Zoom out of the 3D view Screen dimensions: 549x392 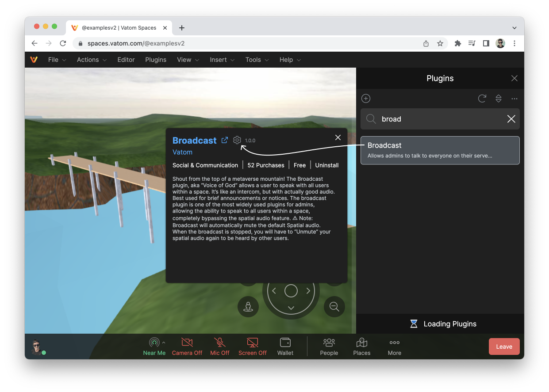coord(334,306)
